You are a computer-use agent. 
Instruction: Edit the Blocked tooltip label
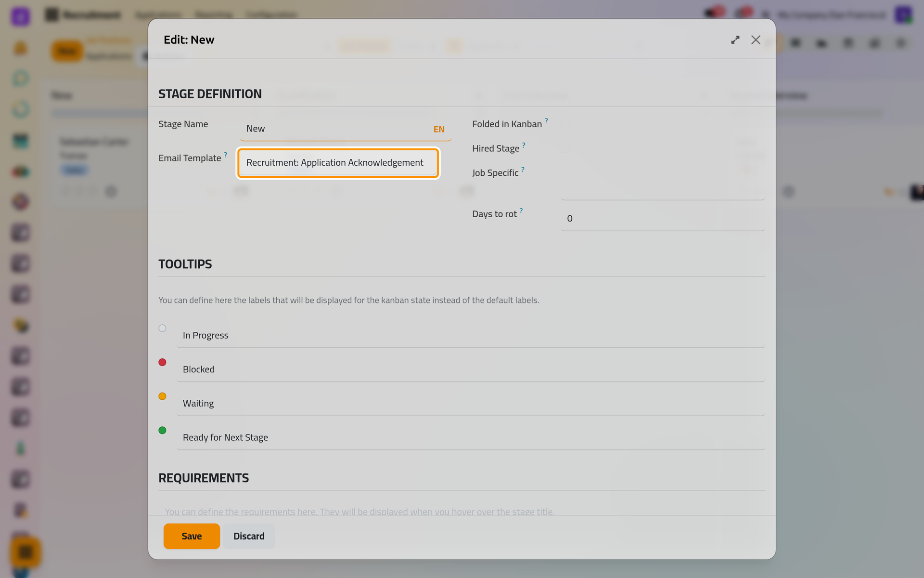470,369
